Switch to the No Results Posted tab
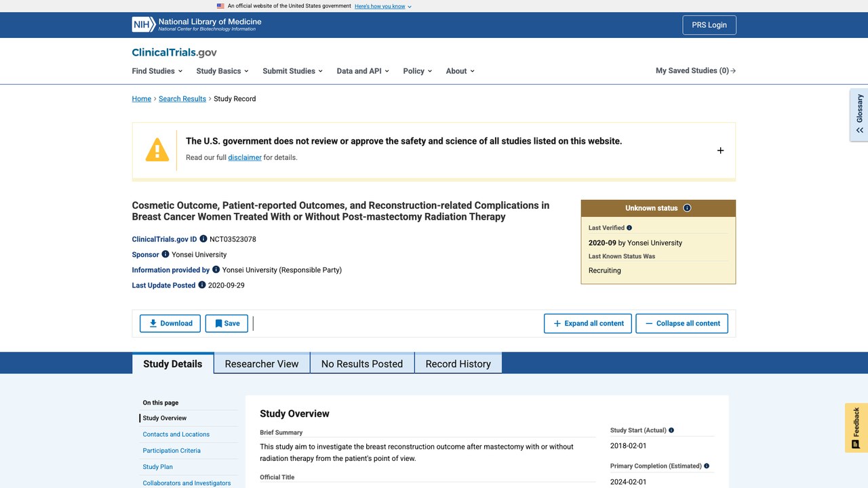The height and width of the screenshot is (488, 868). (362, 363)
